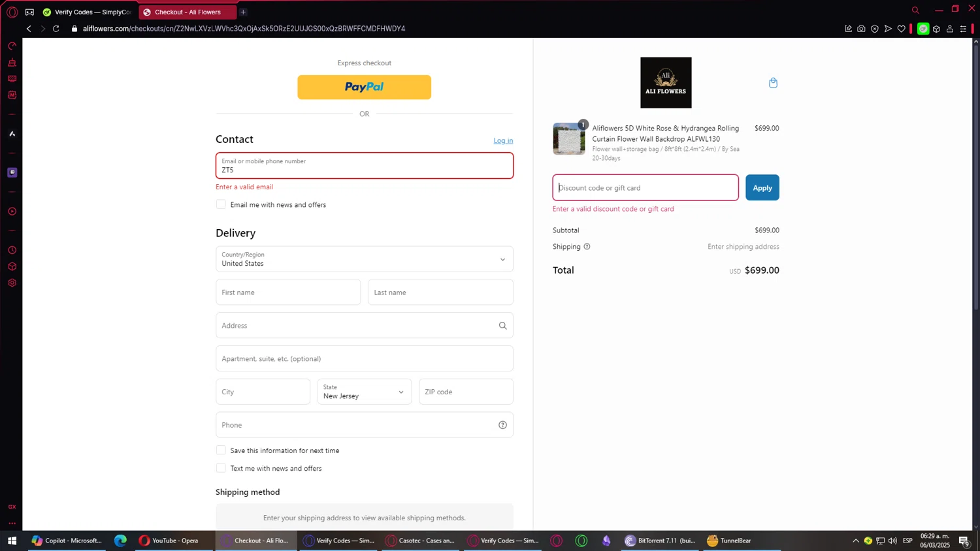
Task: Open Easy Setup sliders icon
Action: pos(963,29)
